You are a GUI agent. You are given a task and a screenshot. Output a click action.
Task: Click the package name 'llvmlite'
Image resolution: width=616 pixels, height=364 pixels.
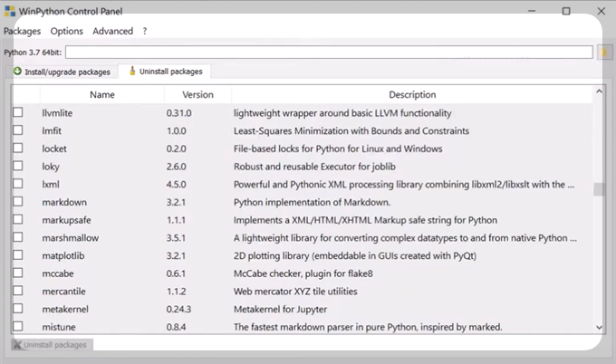[57, 113]
